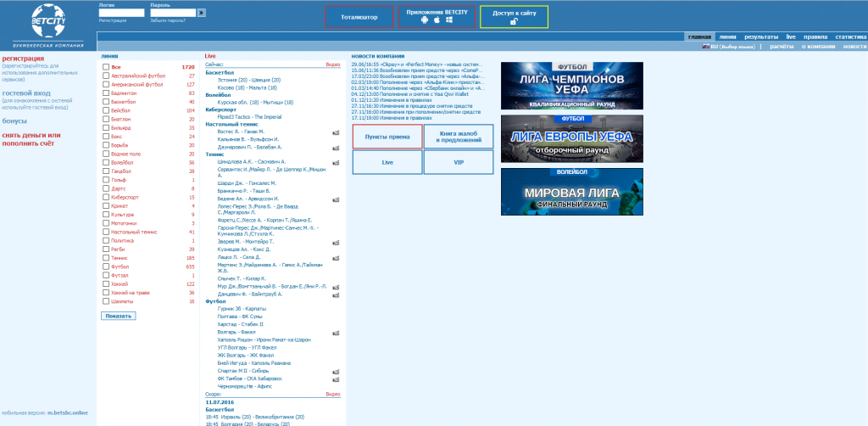Click video icon next to Волгарь - Факел
Screen dimensions: 868x426
[336, 332]
